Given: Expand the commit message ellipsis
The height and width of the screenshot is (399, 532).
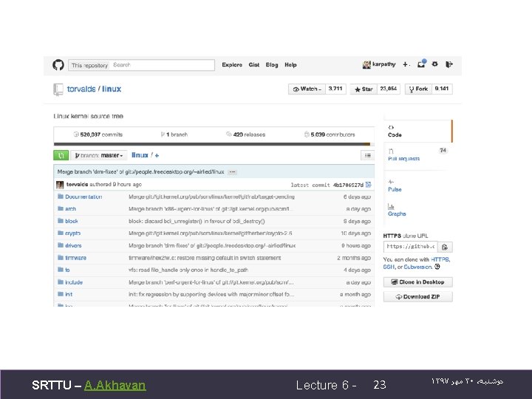Looking at the screenshot, I should pyautogui.click(x=232, y=172).
